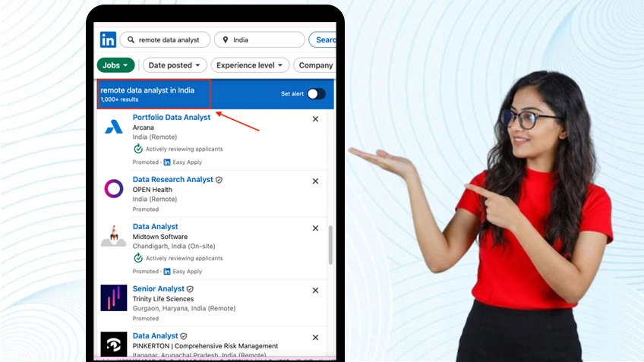Click the OPEN Health company logo
The width and height of the screenshot is (644, 362).
point(114,189)
